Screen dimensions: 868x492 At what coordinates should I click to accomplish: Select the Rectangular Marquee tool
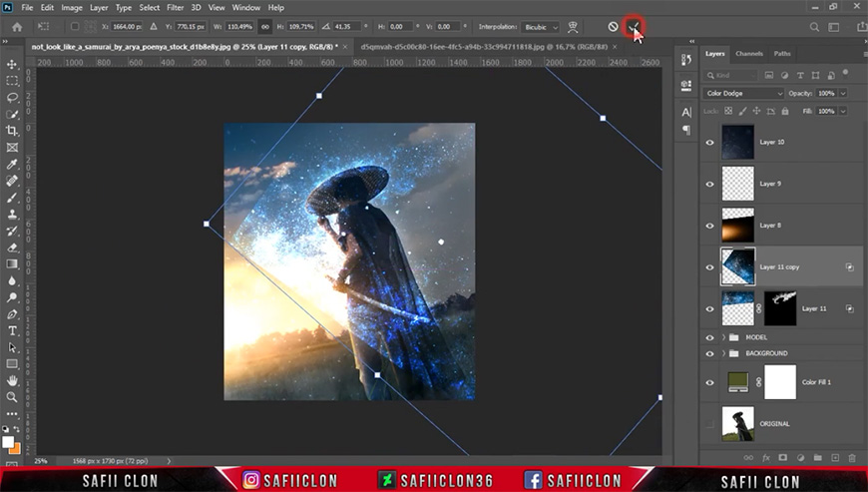tap(12, 81)
